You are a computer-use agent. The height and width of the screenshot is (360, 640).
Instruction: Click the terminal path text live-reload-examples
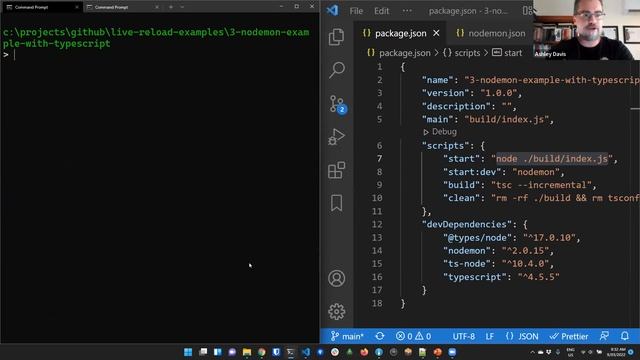(165, 32)
